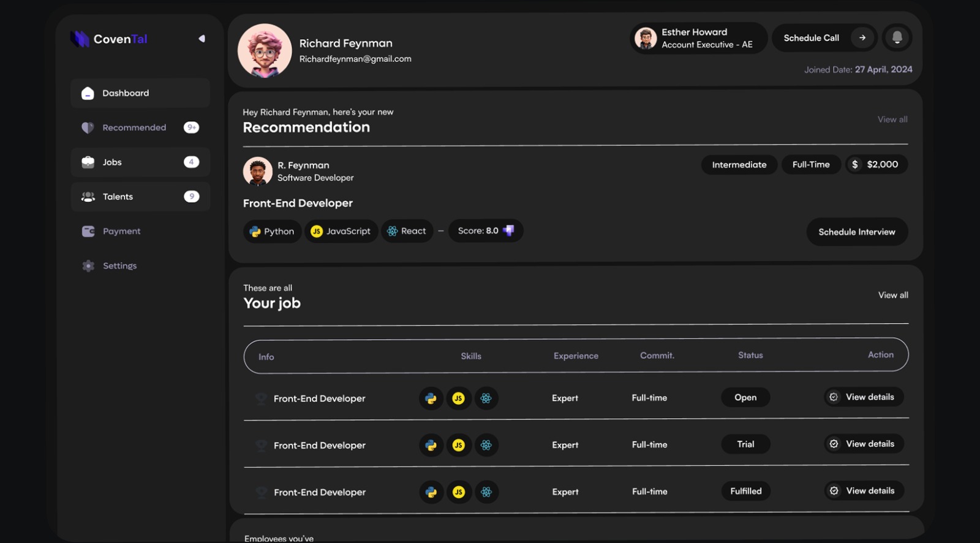This screenshot has width=980, height=543.
Task: Click View all in Recommendation section
Action: [892, 119]
